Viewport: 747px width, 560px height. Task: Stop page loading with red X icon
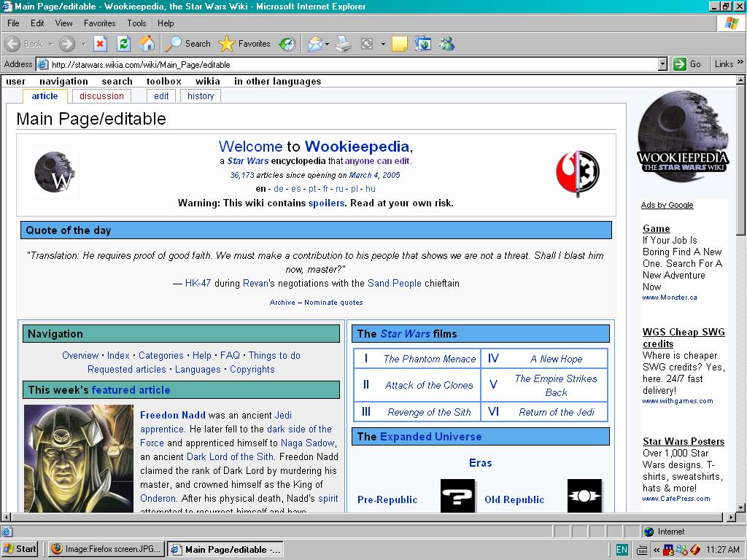click(100, 44)
